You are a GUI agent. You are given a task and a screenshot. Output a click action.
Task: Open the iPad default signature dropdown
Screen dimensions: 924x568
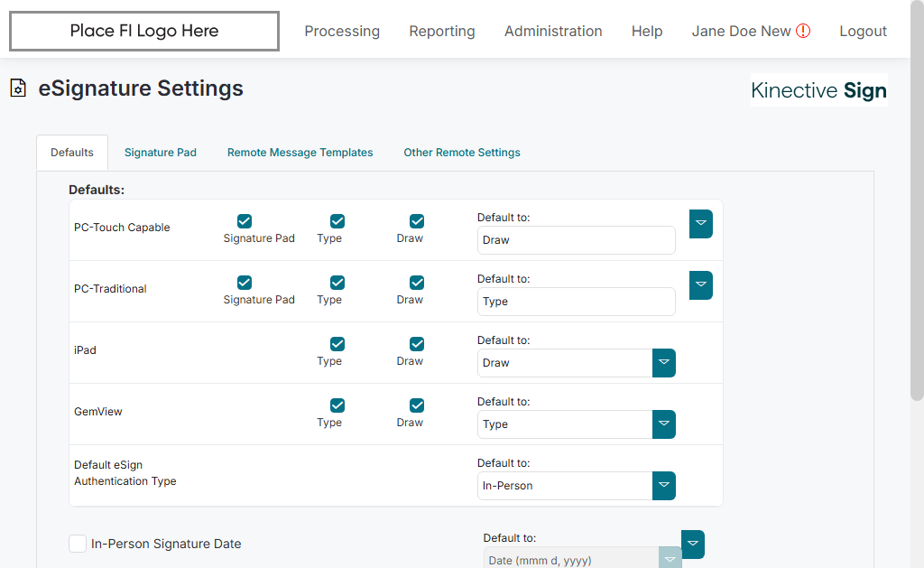pos(664,363)
